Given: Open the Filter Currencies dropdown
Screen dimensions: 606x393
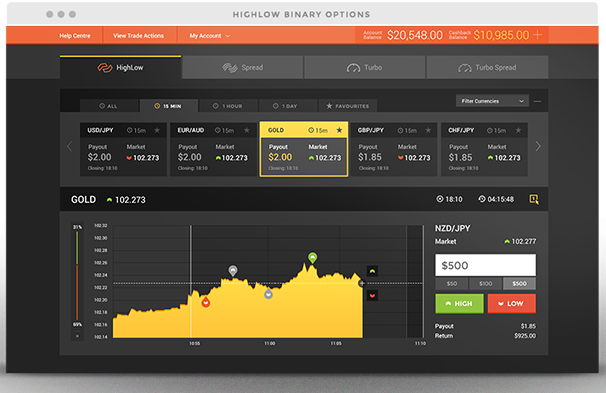Looking at the screenshot, I should pyautogui.click(x=492, y=101).
